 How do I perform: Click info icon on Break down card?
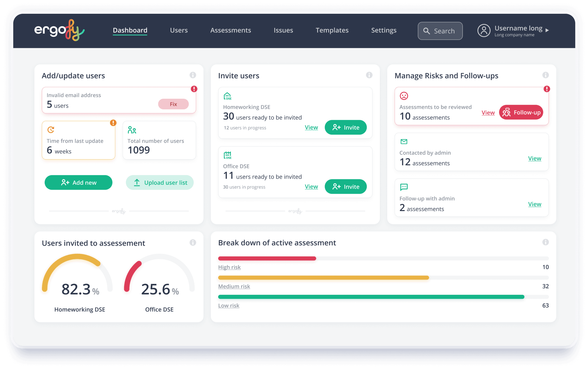tap(545, 242)
